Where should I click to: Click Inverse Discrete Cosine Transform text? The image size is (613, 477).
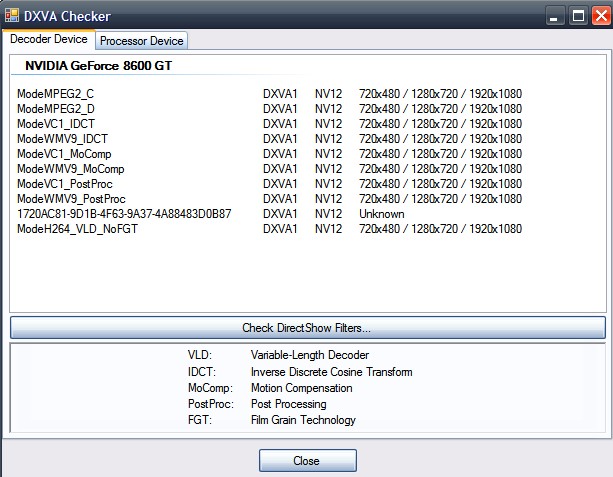332,371
